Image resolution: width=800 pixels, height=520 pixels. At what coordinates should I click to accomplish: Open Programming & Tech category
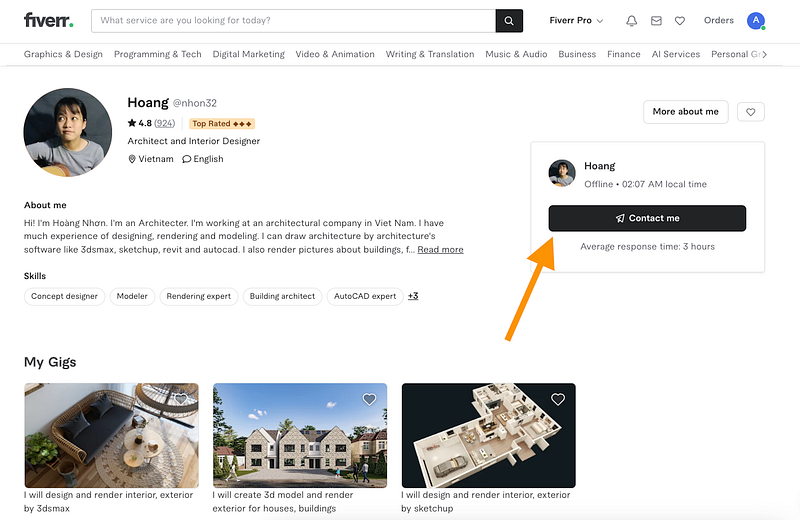(x=158, y=54)
